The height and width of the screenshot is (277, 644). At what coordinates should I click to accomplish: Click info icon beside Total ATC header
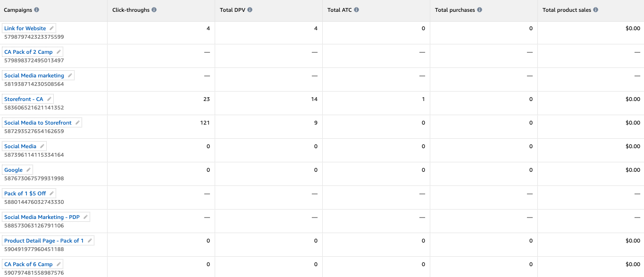click(356, 10)
